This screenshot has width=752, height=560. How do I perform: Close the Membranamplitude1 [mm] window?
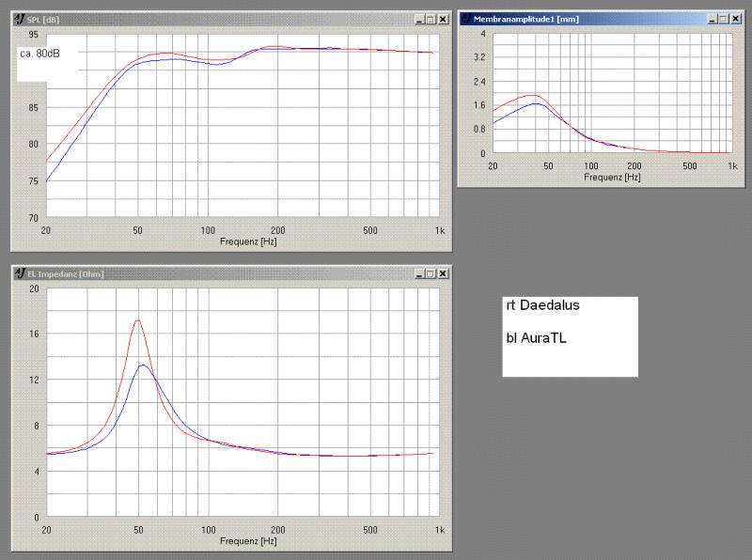pos(737,18)
